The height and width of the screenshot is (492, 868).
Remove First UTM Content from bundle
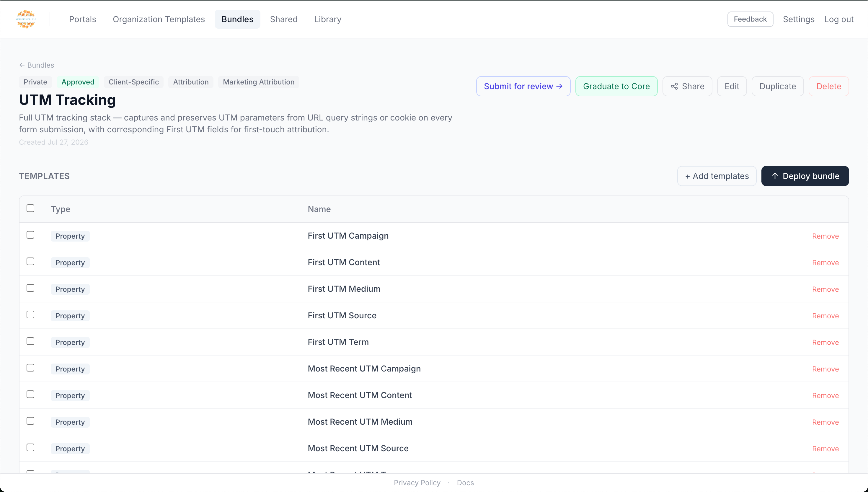point(825,263)
